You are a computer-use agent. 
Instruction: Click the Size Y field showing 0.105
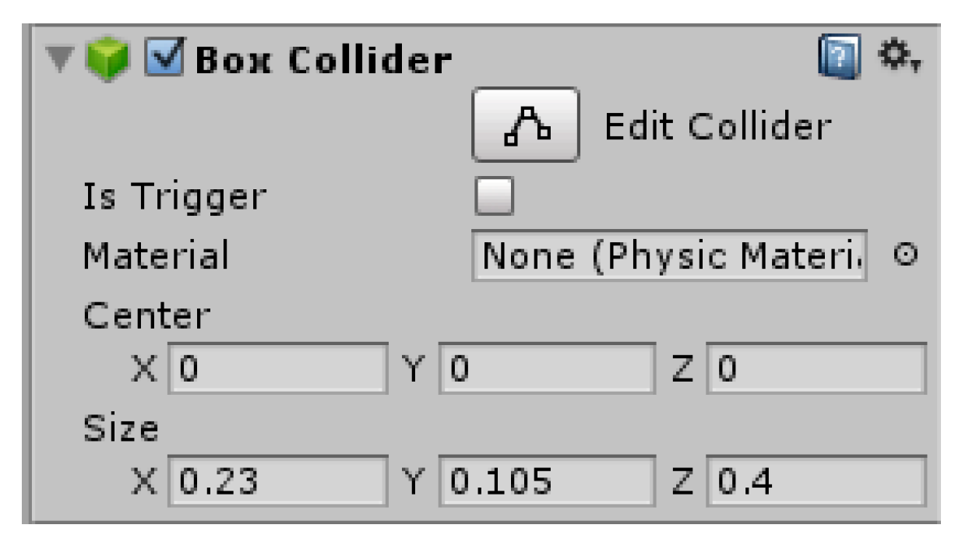(547, 482)
